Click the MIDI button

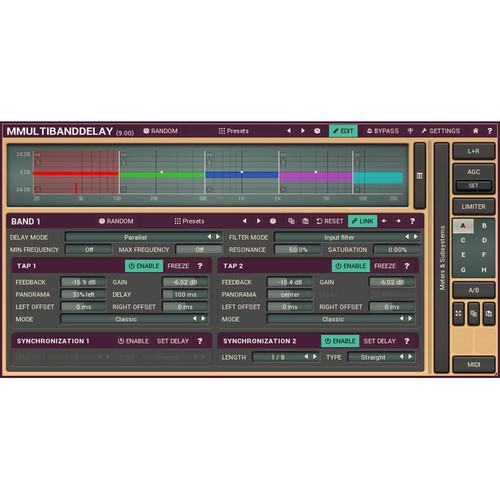point(473,365)
